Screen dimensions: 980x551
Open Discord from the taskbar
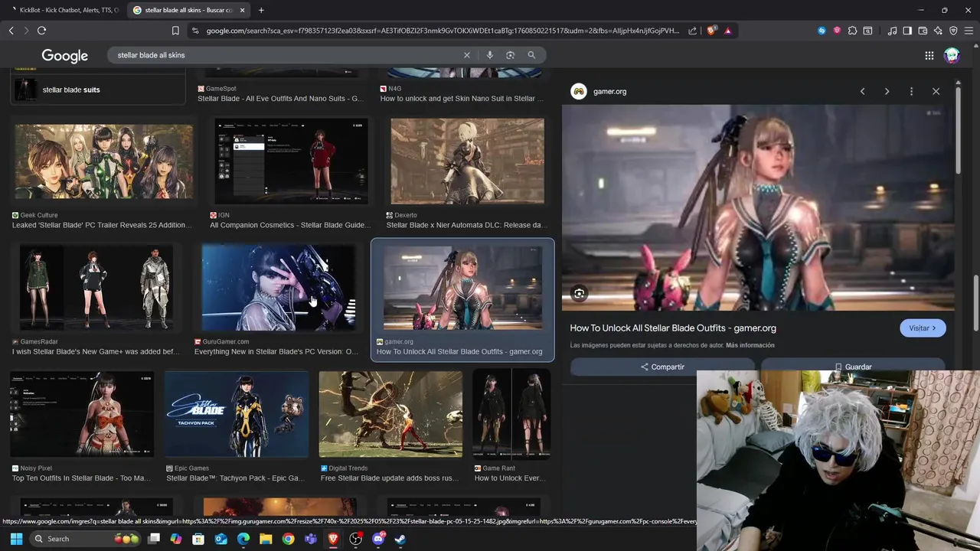pyautogui.click(x=378, y=539)
